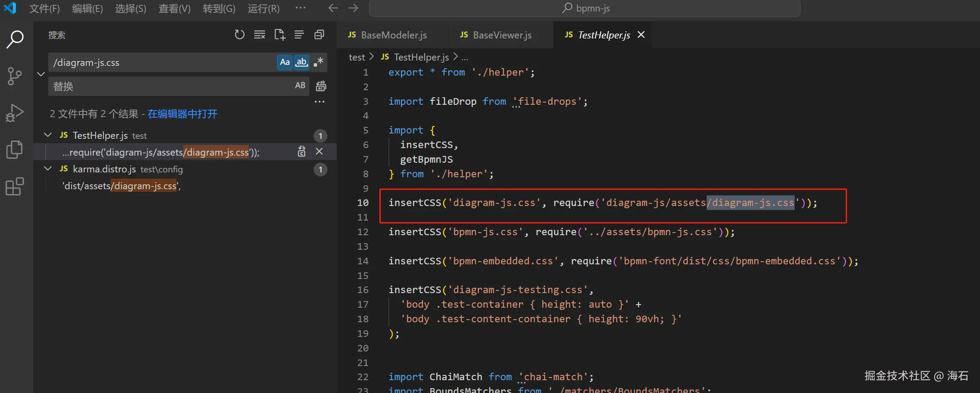The image size is (980, 393).
Task: Toggle Preserve Case in replace field
Action: click(x=300, y=86)
